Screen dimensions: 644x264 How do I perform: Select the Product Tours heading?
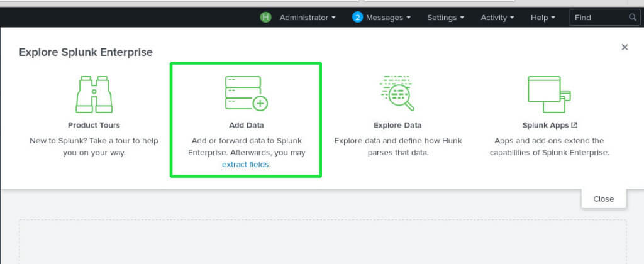94,125
